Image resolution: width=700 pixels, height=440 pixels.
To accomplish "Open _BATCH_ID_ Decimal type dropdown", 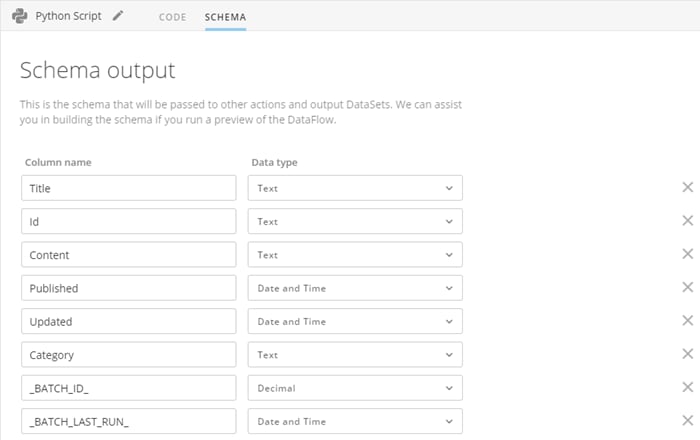I will (x=355, y=388).
